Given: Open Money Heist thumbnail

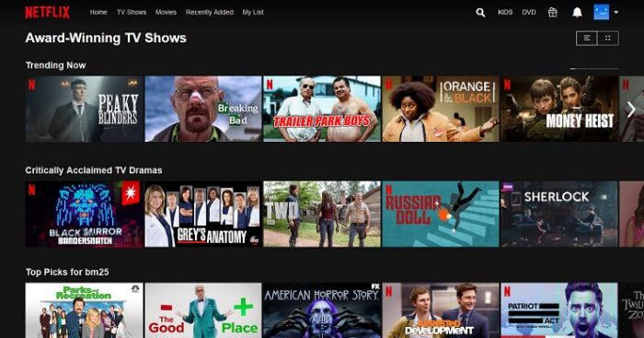Looking at the screenshot, I should (x=559, y=109).
